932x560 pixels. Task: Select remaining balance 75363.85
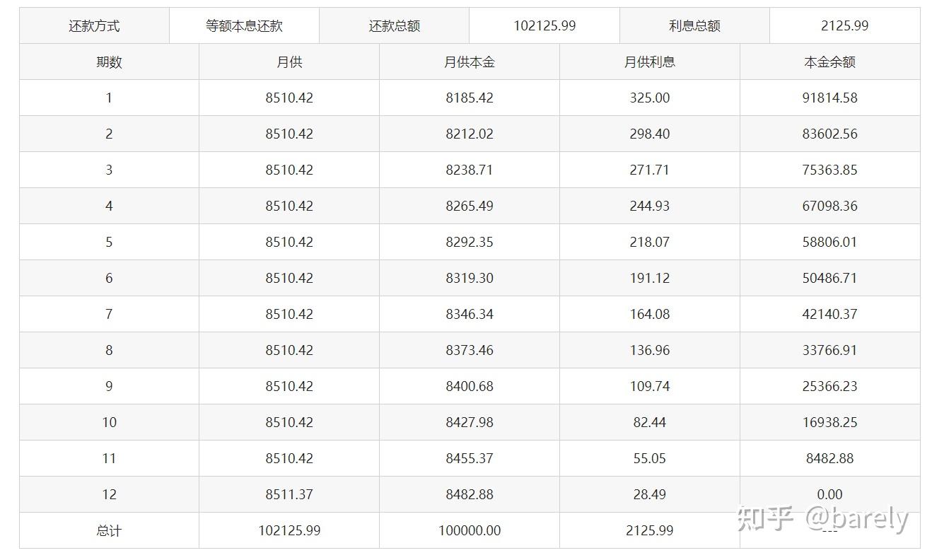[x=829, y=170]
